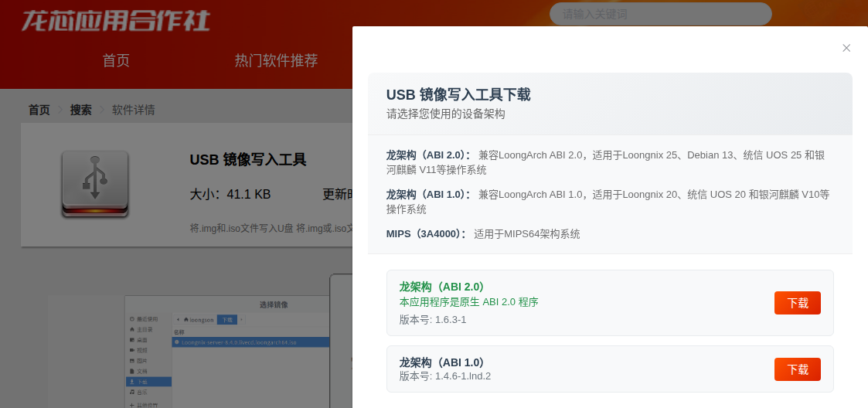Click the 文档 file icon in preview screenshot
Screen dimensions: 868x408
tap(131, 371)
